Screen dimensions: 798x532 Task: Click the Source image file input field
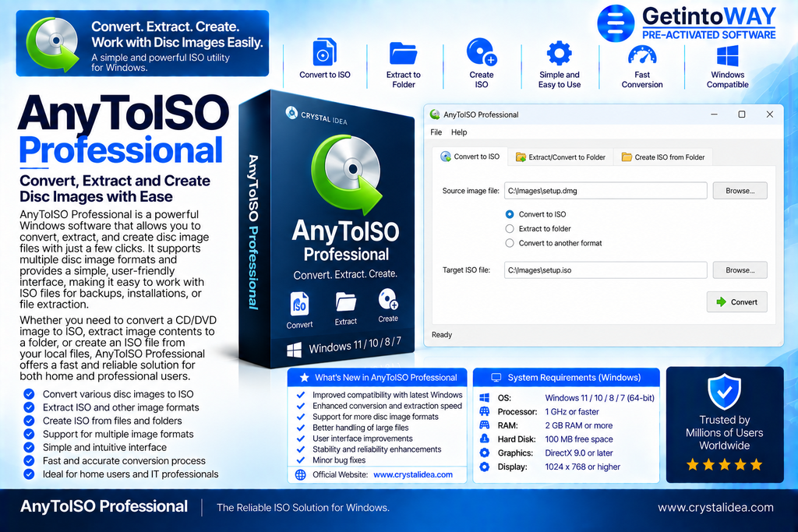606,191
